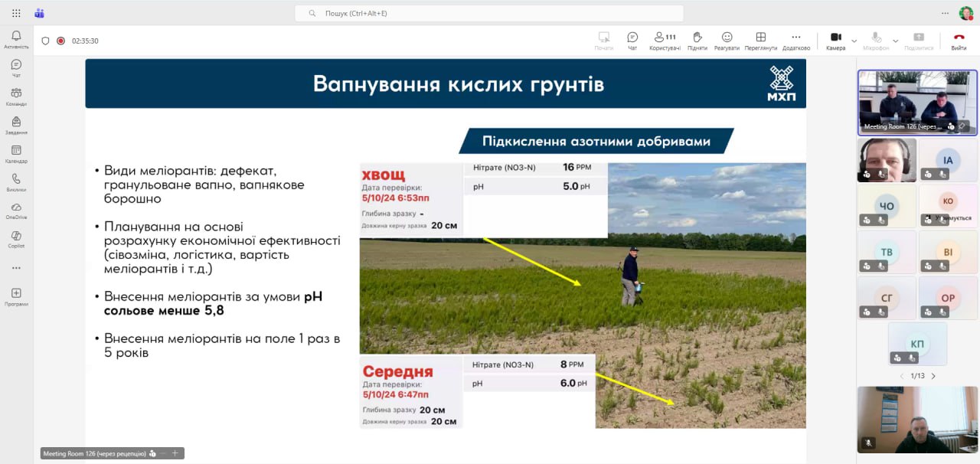980x464 pixels.
Task: Leave the meeting with Вийти
Action: [x=959, y=40]
